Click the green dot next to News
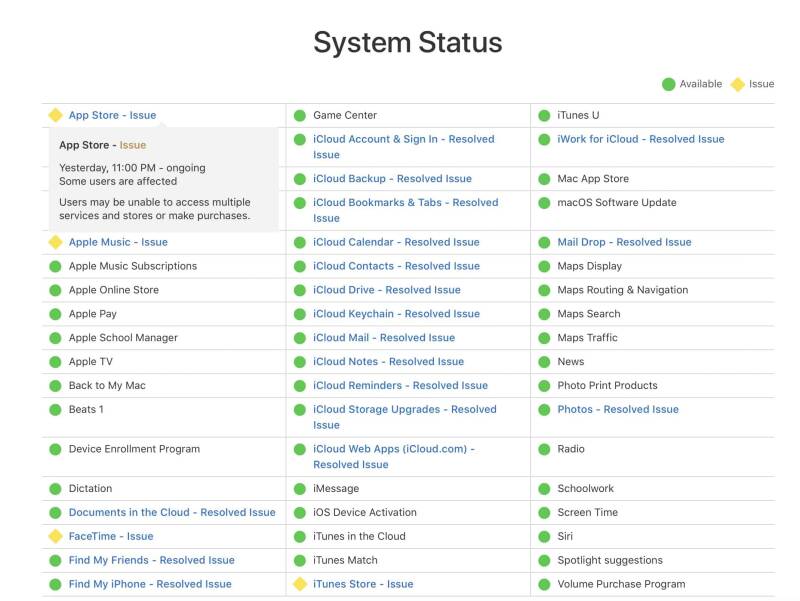 [x=544, y=362]
